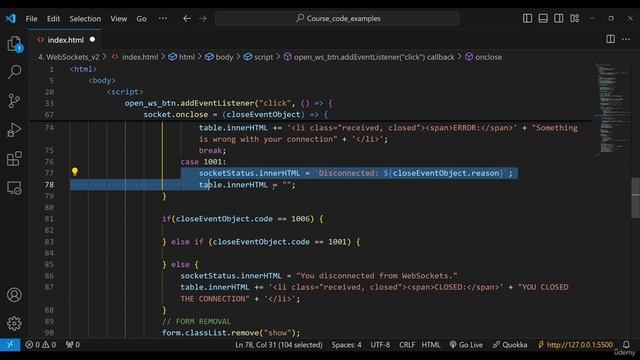Click the ports forwarded indicator
640x360 pixels.
pyautogui.click(x=73, y=345)
